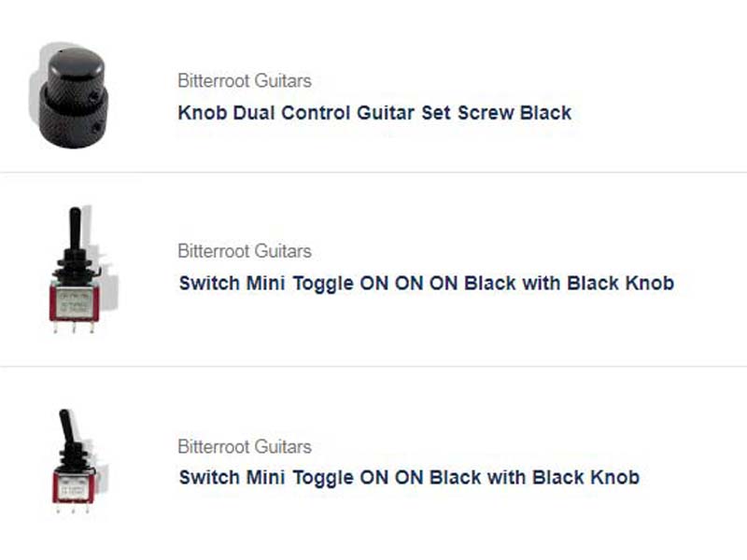The image size is (747, 560).
Task: Click Bitterroot Guitars brand above the knob listing
Action: click(x=245, y=81)
